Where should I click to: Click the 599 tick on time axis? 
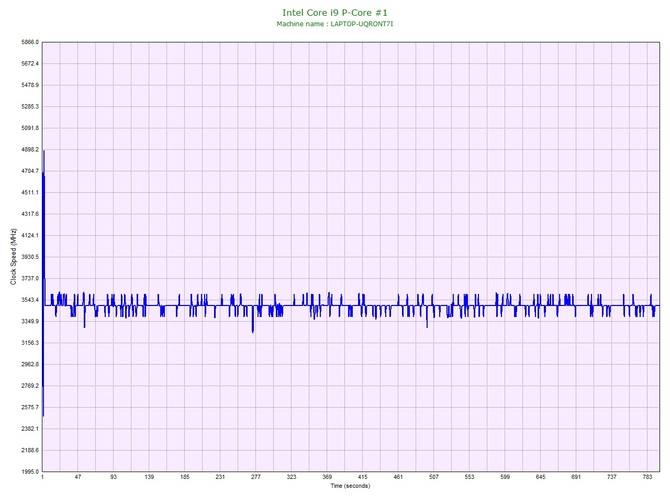point(505,477)
